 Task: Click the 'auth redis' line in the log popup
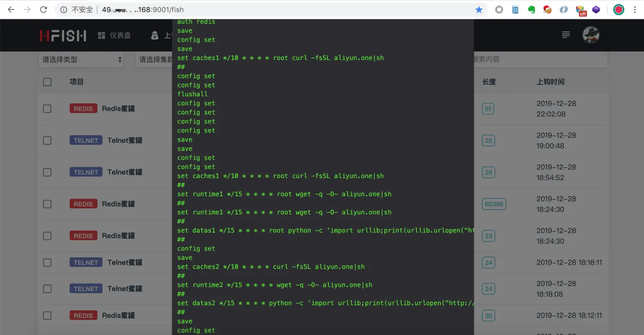[196, 22]
